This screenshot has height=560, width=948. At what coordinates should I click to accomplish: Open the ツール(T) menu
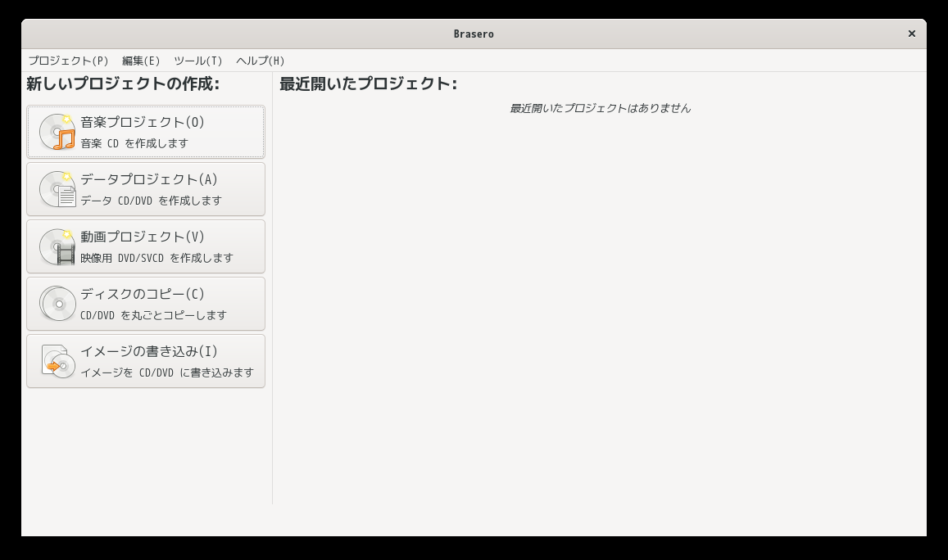[x=197, y=61]
